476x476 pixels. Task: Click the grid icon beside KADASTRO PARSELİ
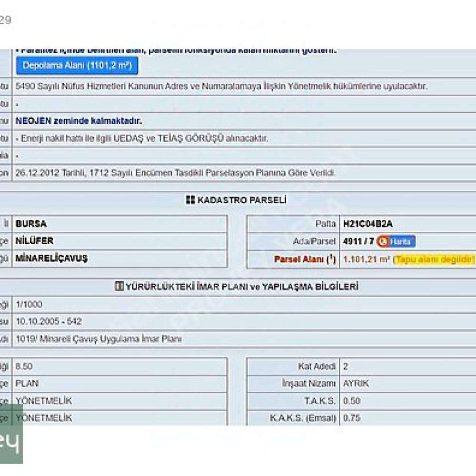tap(190, 200)
